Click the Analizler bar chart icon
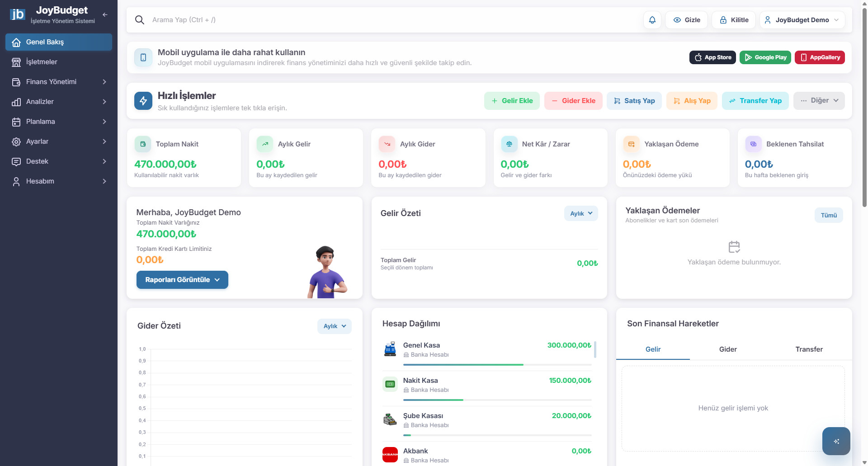Image resolution: width=868 pixels, height=466 pixels. pyautogui.click(x=16, y=102)
